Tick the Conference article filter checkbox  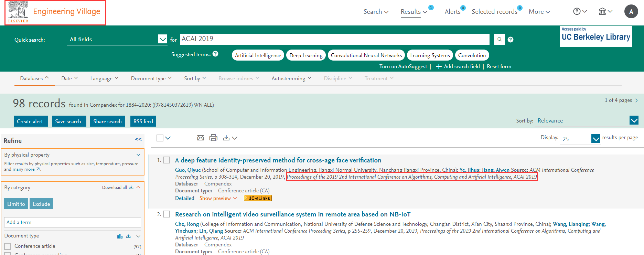click(8, 246)
